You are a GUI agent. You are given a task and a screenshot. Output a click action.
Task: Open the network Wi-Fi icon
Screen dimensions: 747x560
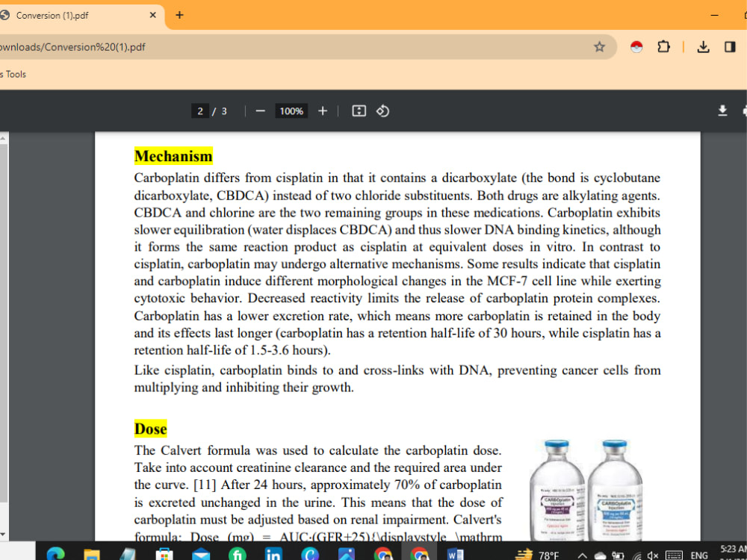point(636,556)
